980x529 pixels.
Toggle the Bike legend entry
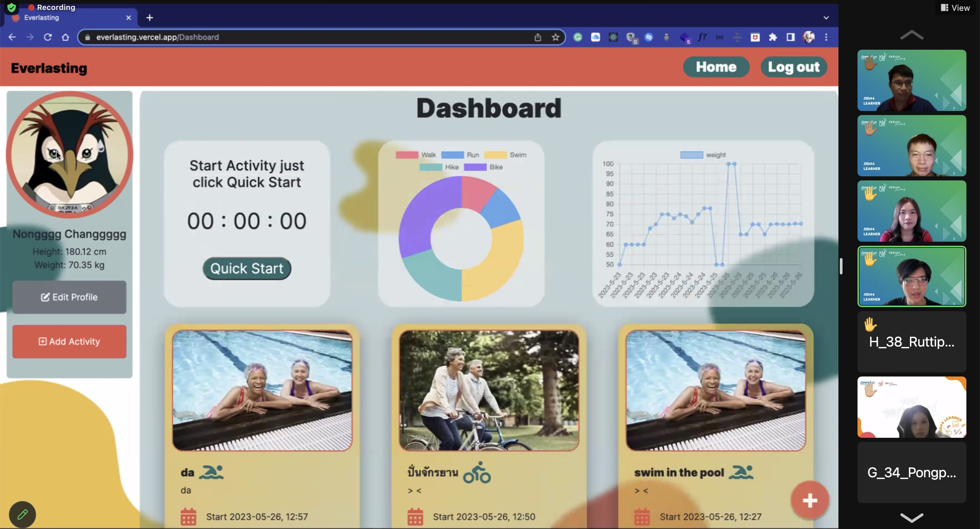point(484,167)
